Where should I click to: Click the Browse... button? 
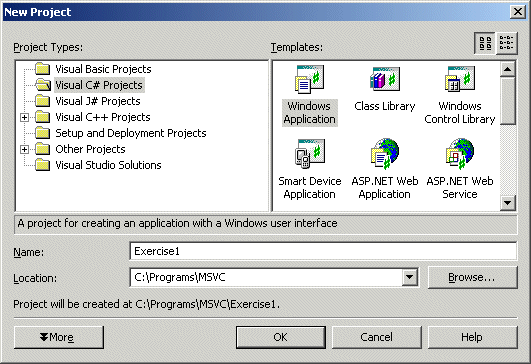coord(472,277)
